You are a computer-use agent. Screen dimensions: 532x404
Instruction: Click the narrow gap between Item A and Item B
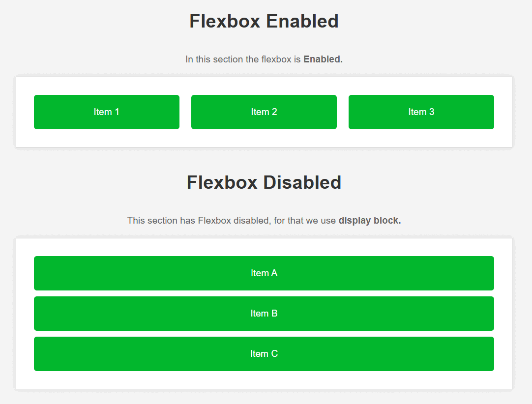[x=264, y=293]
